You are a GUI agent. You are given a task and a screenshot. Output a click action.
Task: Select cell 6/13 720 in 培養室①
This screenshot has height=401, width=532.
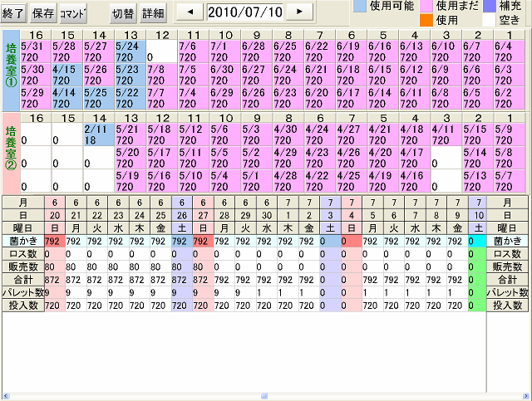(414, 51)
